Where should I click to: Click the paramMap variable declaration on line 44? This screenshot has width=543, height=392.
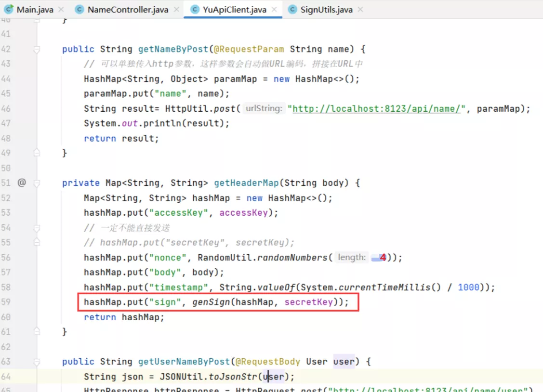pyautogui.click(x=235, y=79)
